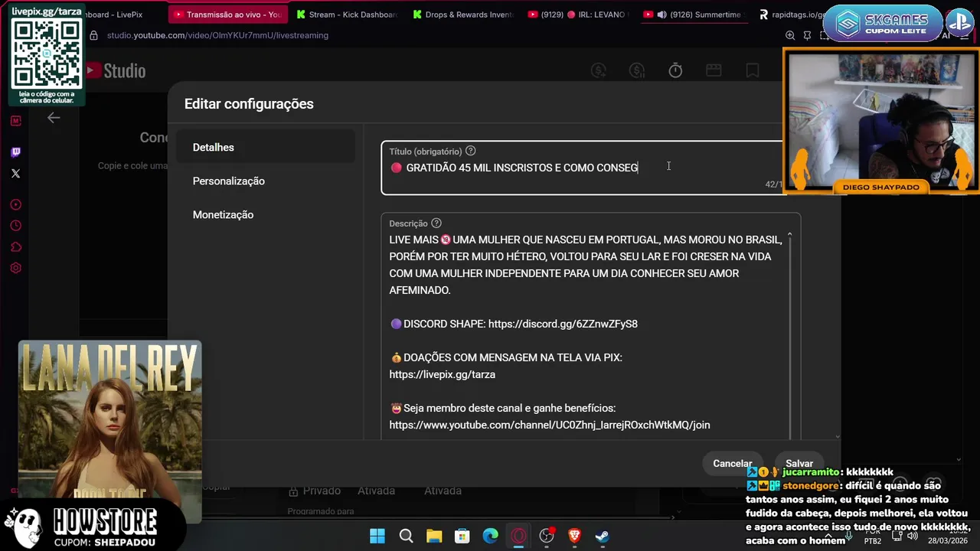
Task: Click the second dollar icon in Studio header
Action: [x=637, y=70]
